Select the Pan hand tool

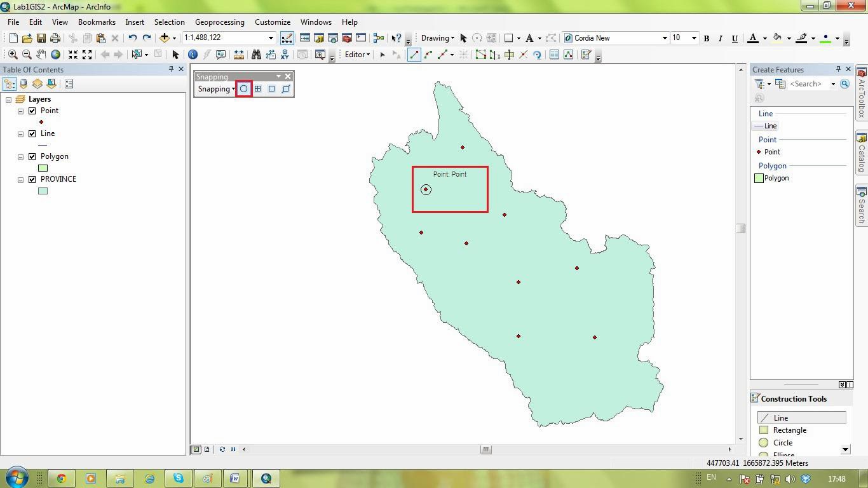coord(41,55)
